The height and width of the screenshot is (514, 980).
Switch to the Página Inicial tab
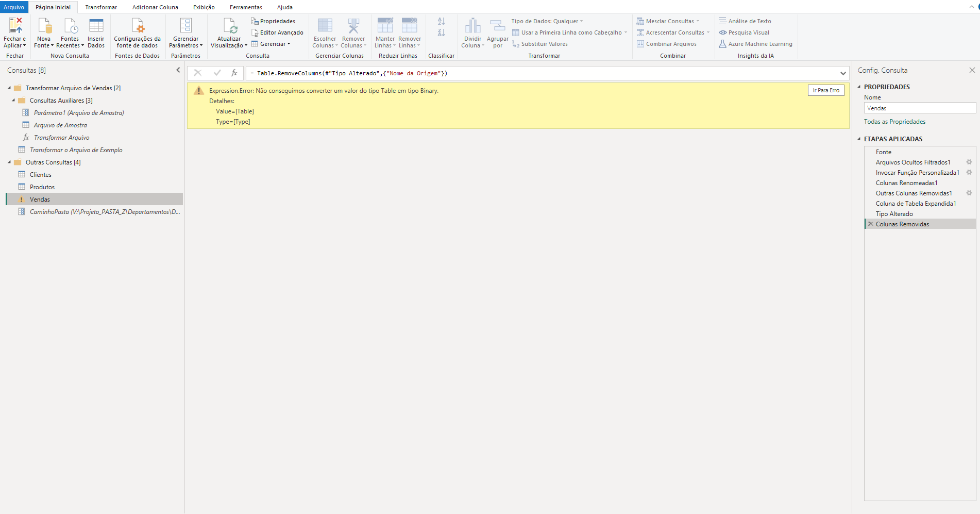53,7
